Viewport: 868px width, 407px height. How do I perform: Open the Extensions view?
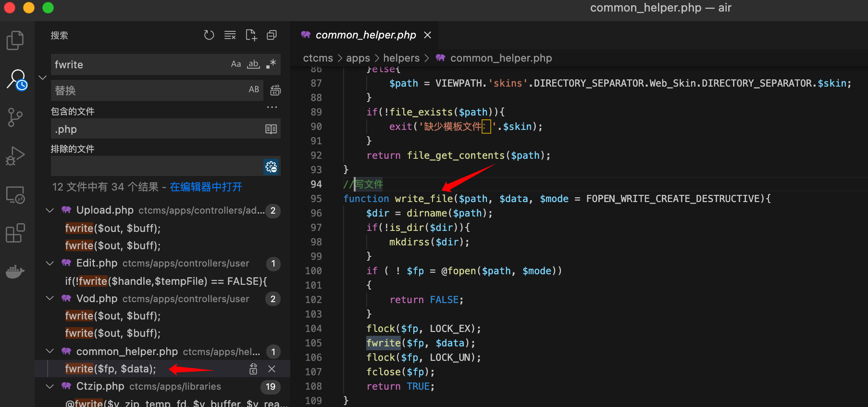15,233
